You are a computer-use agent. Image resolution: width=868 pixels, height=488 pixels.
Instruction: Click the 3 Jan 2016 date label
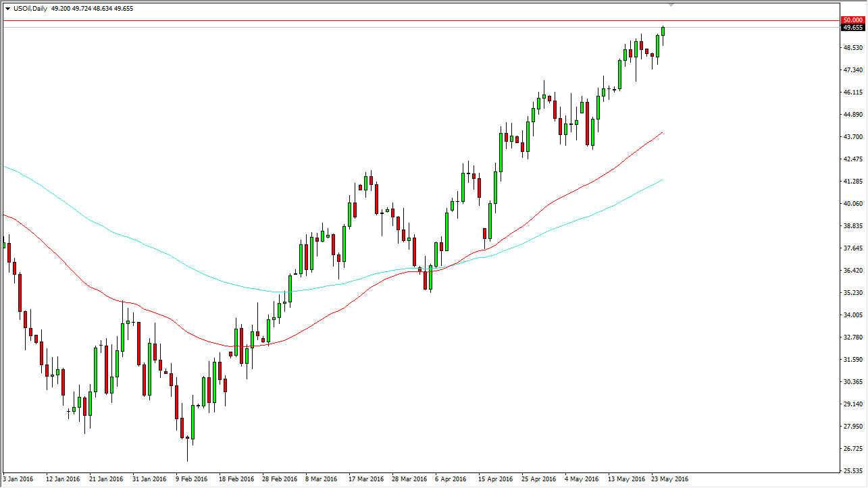20,479
